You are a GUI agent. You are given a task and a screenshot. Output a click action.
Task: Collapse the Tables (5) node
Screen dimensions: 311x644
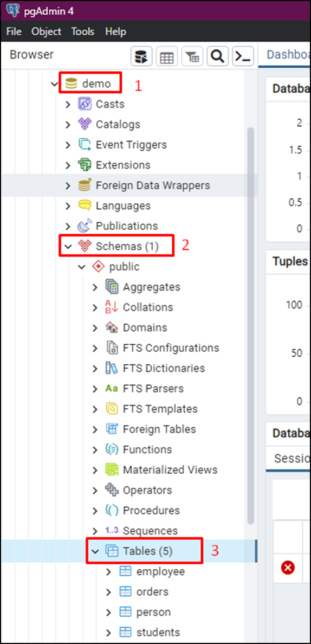pos(95,551)
